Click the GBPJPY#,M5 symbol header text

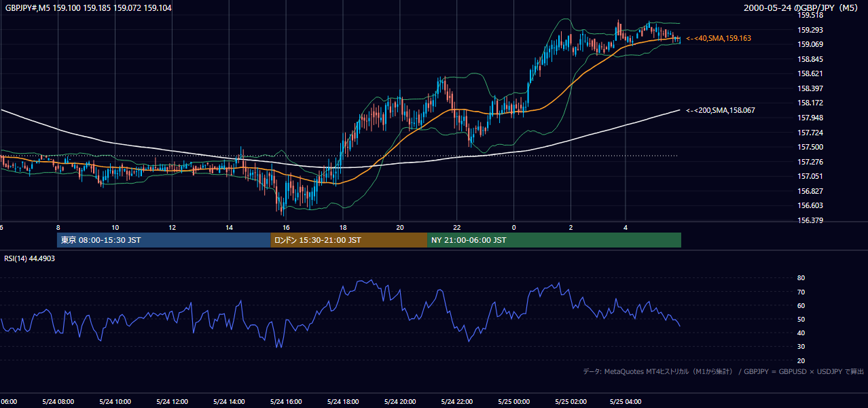(88, 8)
